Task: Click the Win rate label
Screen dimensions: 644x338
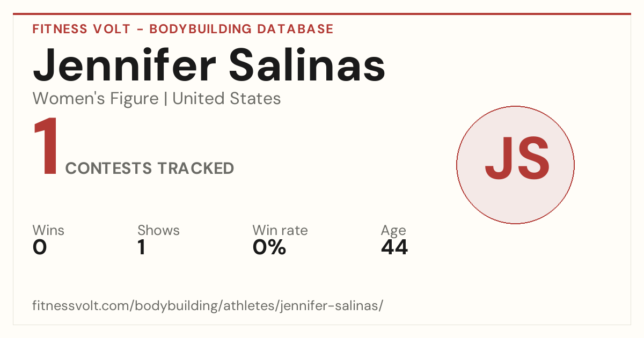Action: click(x=280, y=230)
